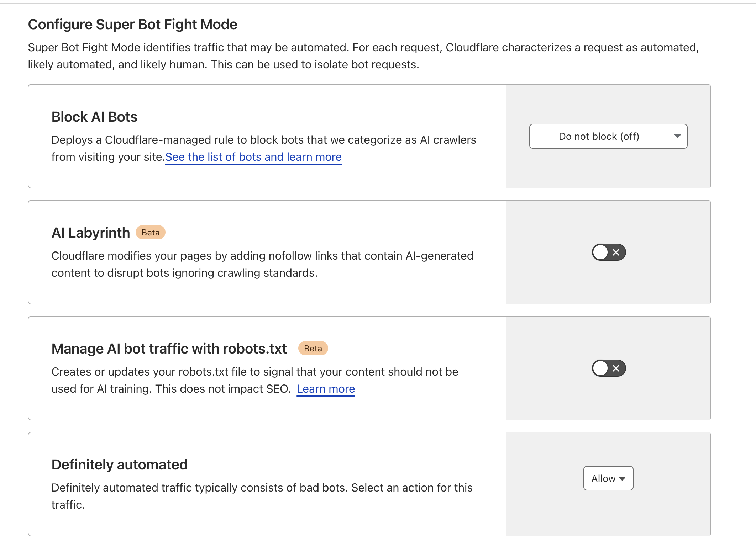Click the Beta badge beside AI Labyrinth
The height and width of the screenshot is (547, 756).
150,233
